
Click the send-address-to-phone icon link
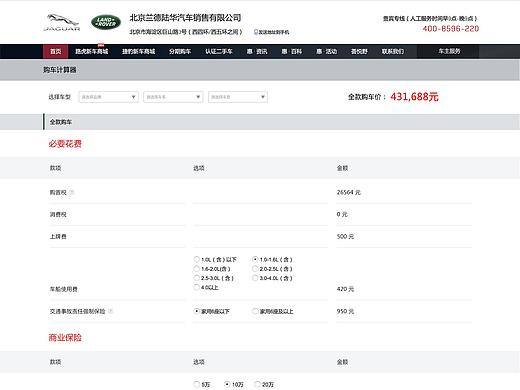271,32
